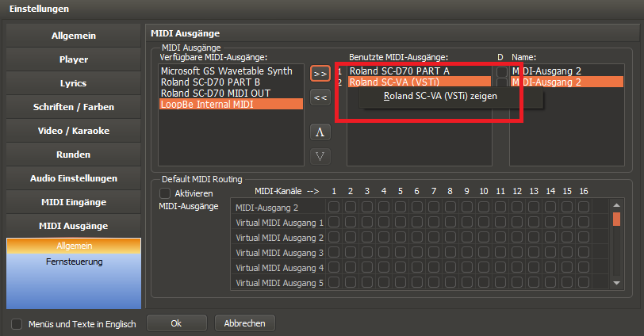Toggle Menüs und Texte in Englisch
This screenshot has height=336, width=644.
pyautogui.click(x=17, y=323)
